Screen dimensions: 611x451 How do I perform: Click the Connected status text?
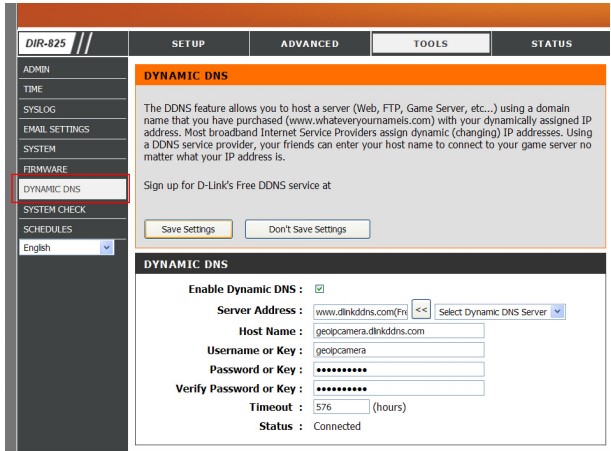[337, 426]
